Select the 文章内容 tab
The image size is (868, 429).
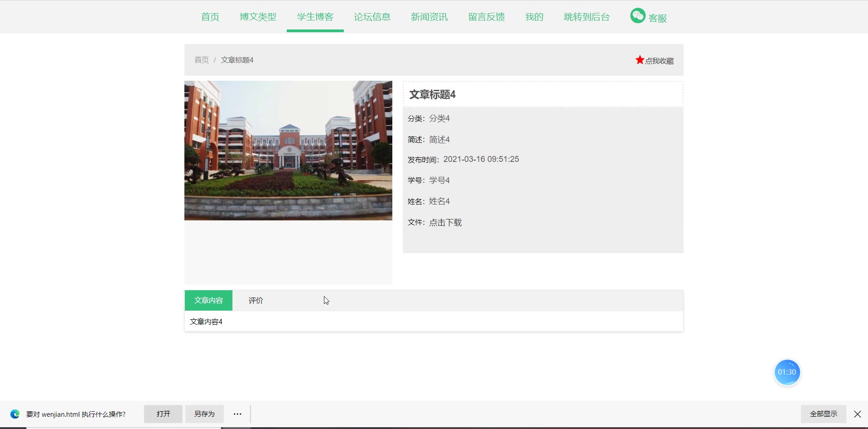[208, 301]
